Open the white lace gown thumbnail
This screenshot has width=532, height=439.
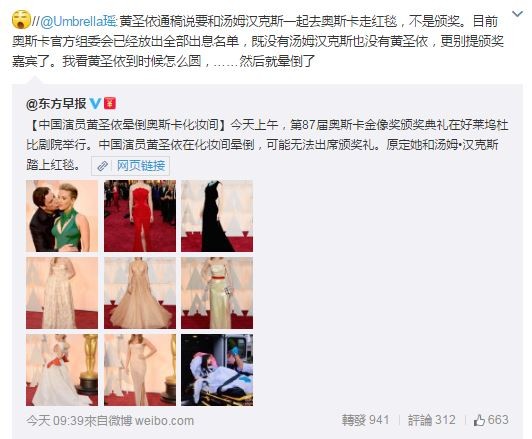point(62,293)
